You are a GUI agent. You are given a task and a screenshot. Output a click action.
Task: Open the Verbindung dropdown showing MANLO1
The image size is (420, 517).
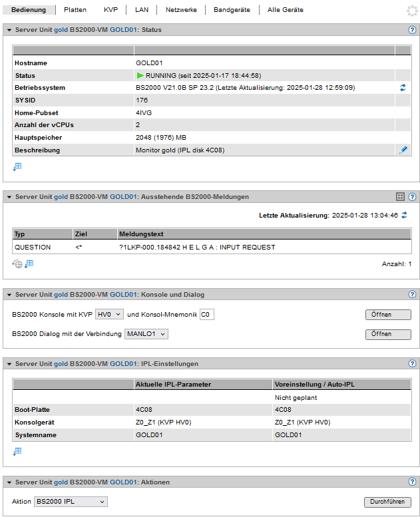click(146, 334)
